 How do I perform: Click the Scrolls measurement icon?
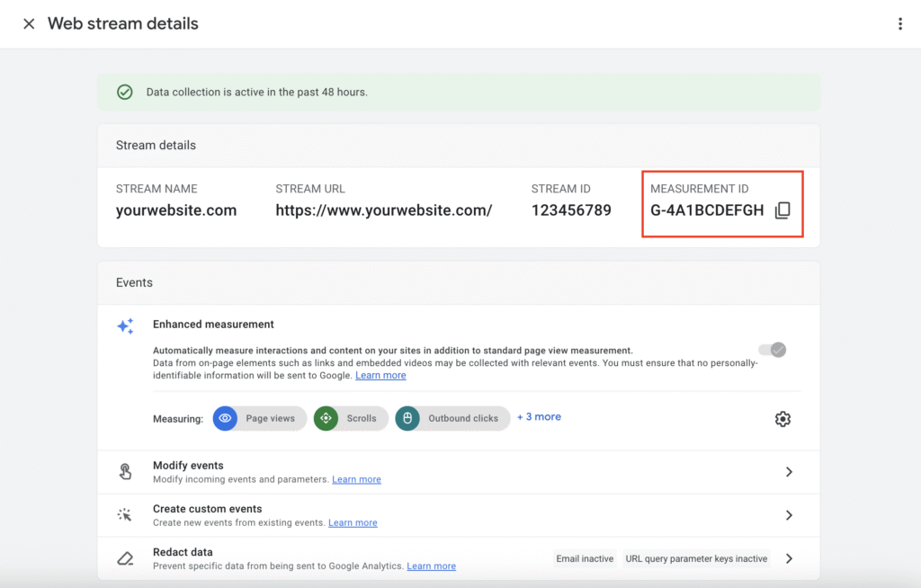(326, 418)
